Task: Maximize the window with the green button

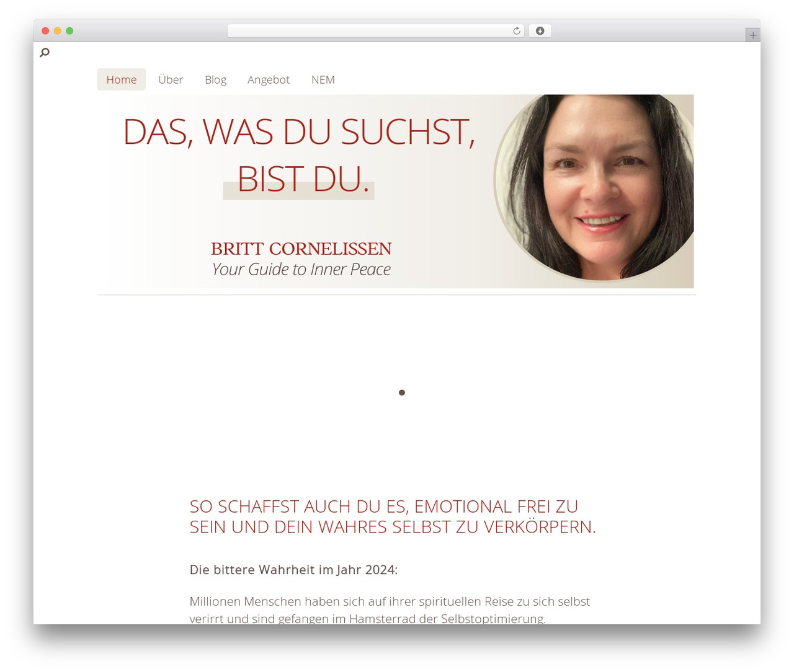Action: 69,31
